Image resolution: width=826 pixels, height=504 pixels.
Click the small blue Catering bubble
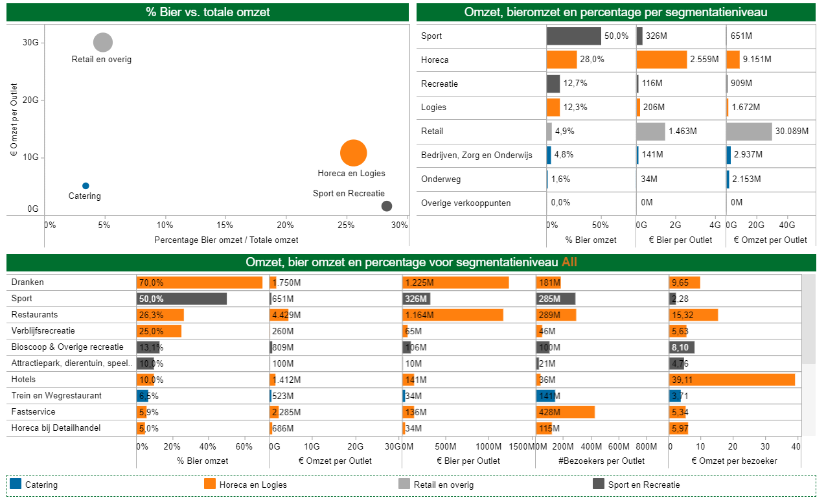86,186
